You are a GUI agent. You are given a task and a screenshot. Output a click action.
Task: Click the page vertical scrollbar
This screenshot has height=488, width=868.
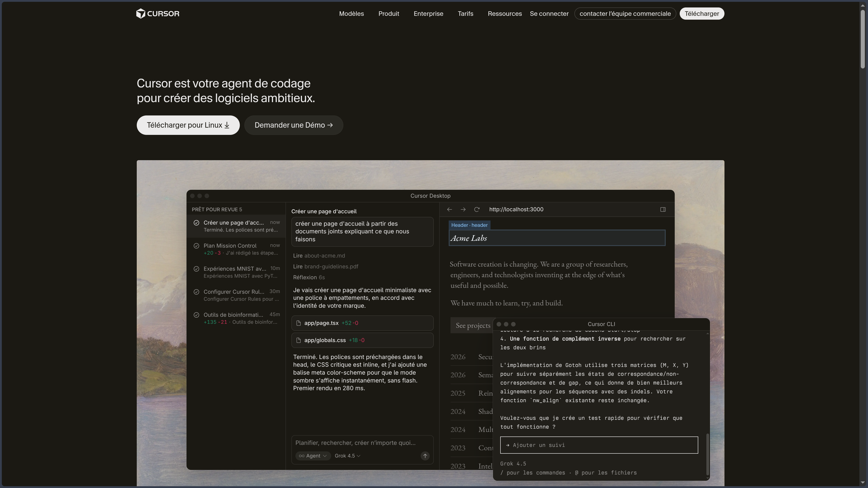pyautogui.click(x=863, y=39)
